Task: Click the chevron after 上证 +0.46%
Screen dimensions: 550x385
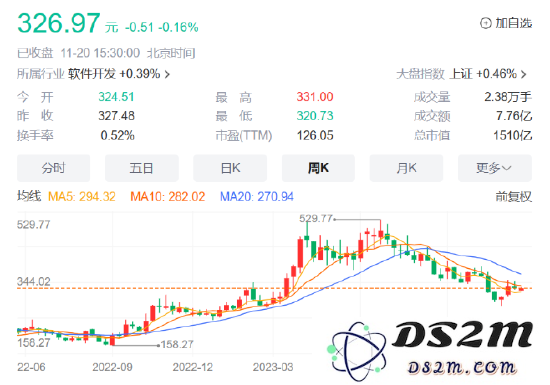Action: 524,74
